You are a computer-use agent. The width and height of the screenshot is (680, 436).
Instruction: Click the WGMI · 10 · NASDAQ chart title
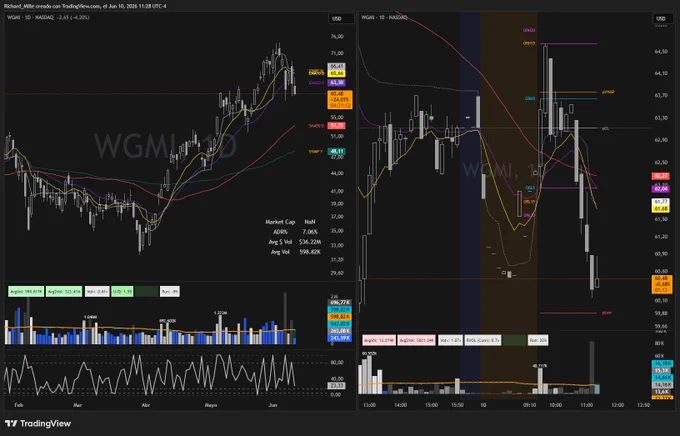click(x=384, y=17)
